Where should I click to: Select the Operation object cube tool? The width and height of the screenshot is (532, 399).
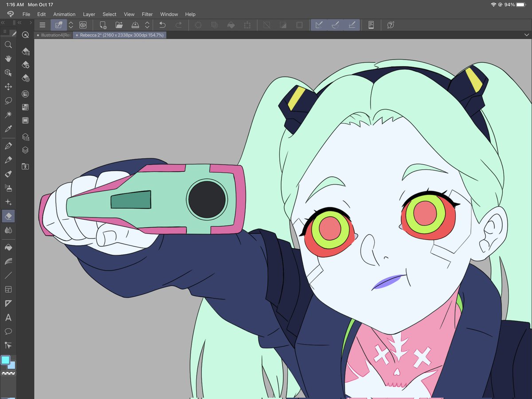8,72
